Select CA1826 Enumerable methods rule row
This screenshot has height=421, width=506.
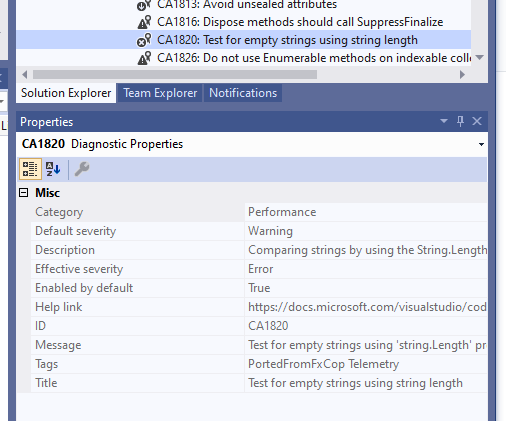click(243, 58)
